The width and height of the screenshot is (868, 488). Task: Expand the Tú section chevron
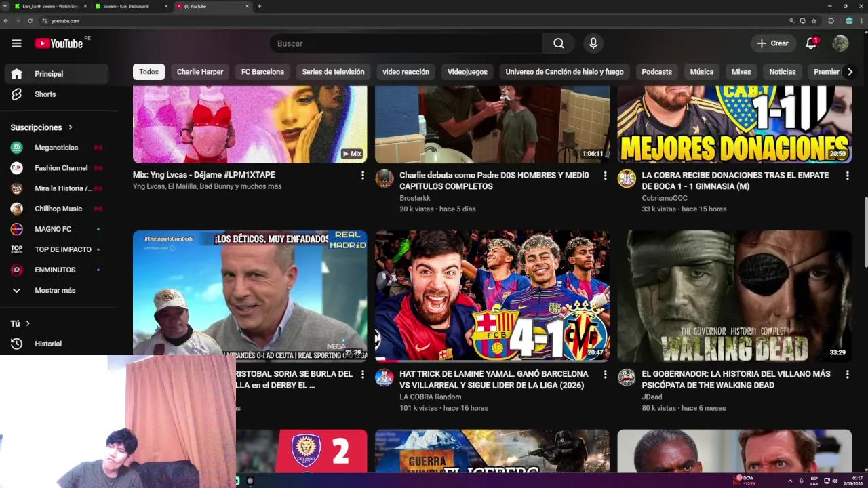click(28, 323)
